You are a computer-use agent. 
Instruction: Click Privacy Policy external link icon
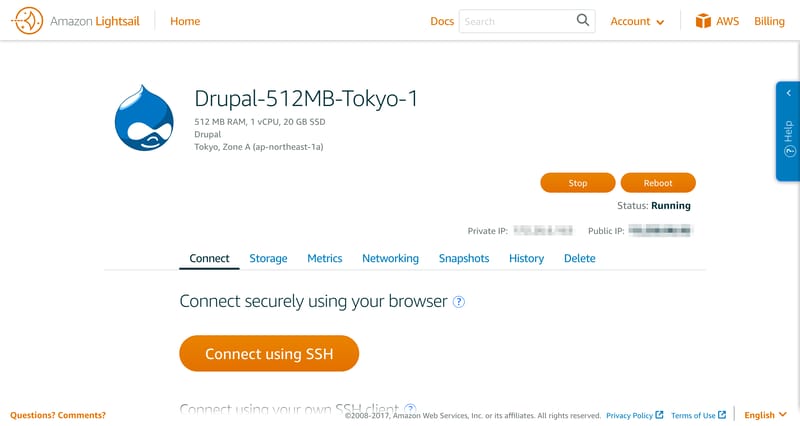[659, 415]
